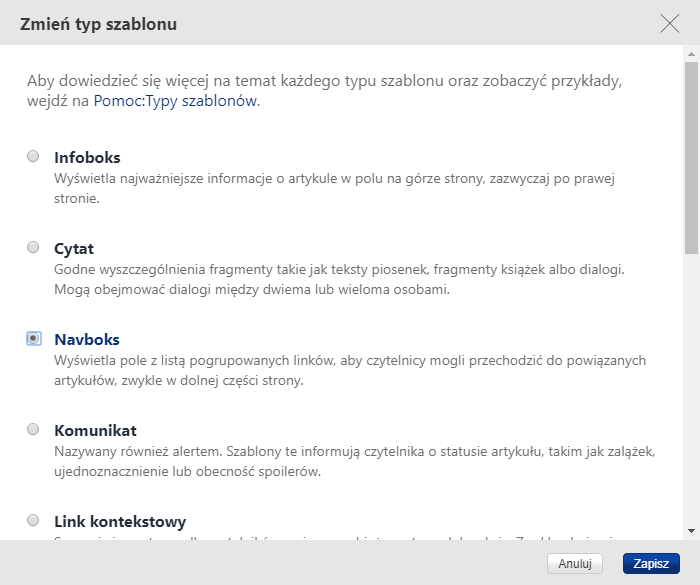The width and height of the screenshot is (700, 585).
Task: Select the Komunikat radio button
Action: tap(33, 430)
